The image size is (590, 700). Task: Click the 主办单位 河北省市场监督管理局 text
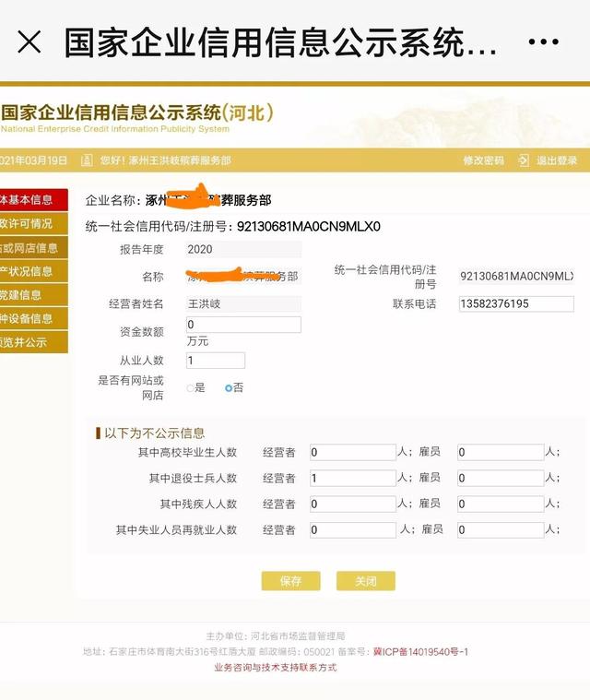(276, 635)
